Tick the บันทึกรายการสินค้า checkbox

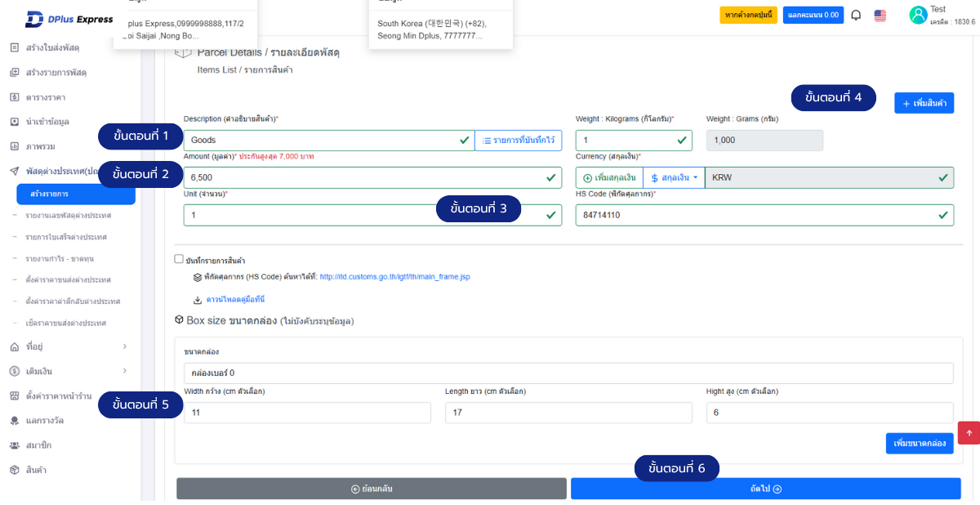click(179, 259)
